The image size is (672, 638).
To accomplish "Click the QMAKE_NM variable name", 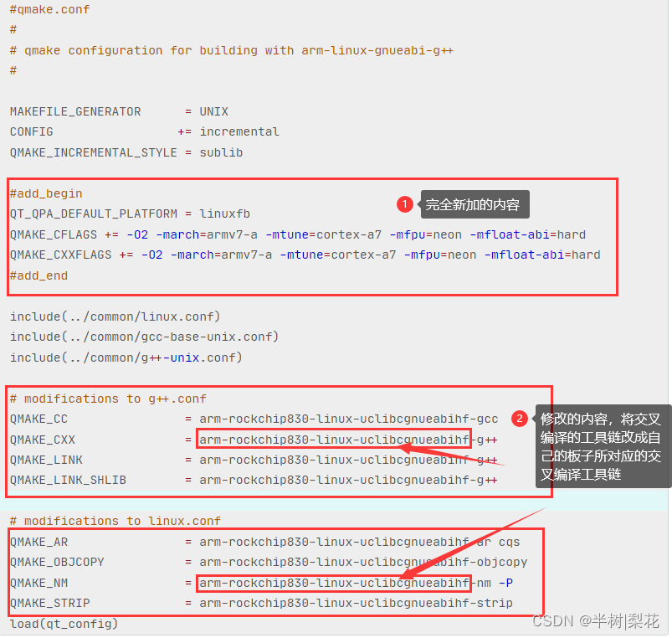I will (38, 583).
